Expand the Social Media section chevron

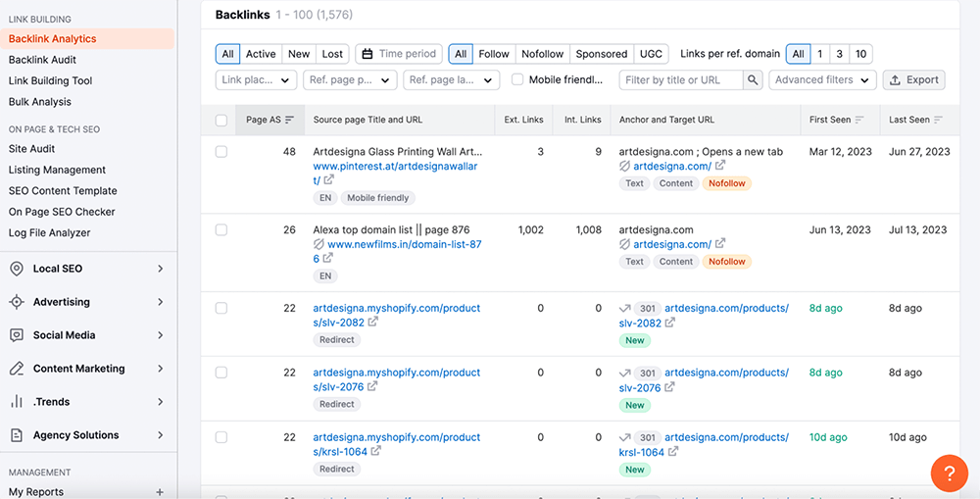point(161,335)
